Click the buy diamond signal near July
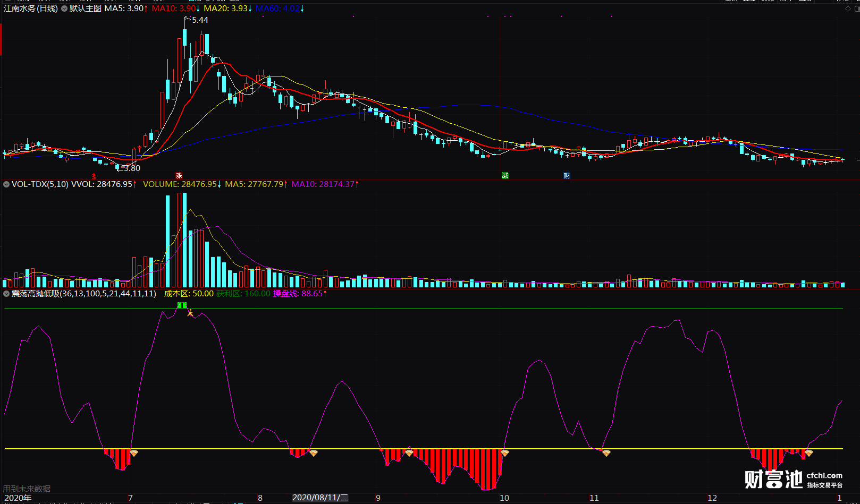860x504 pixels. (x=134, y=453)
